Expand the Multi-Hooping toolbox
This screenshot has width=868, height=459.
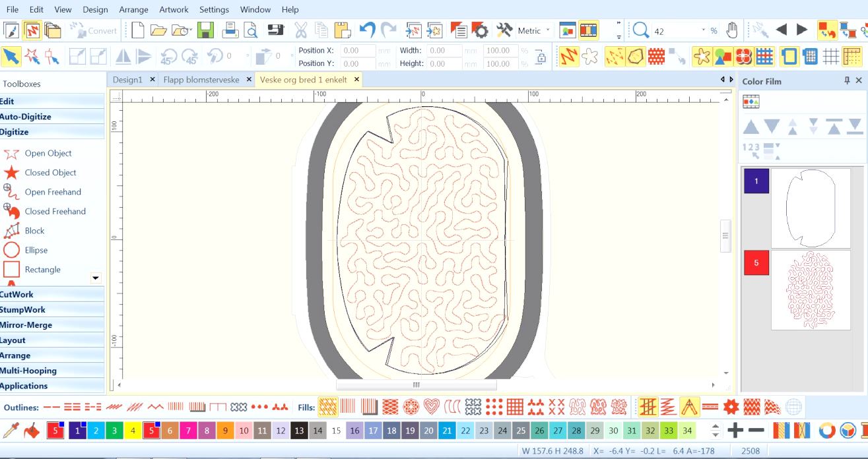[52, 371]
